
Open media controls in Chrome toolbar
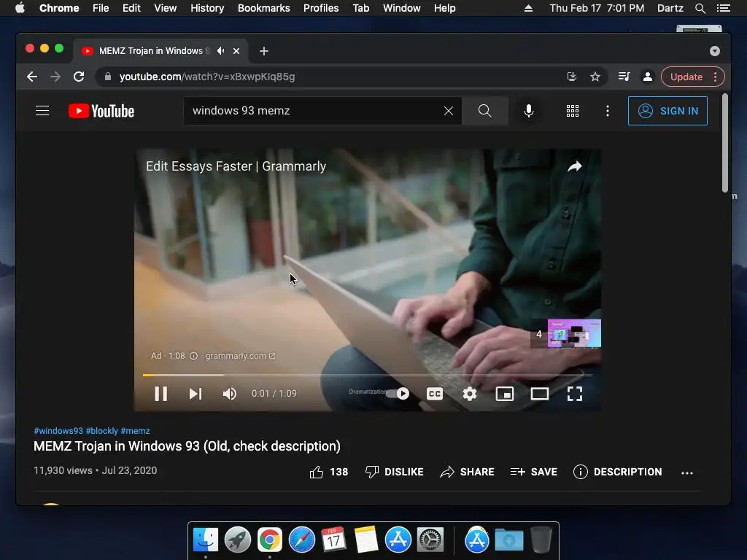pos(624,77)
